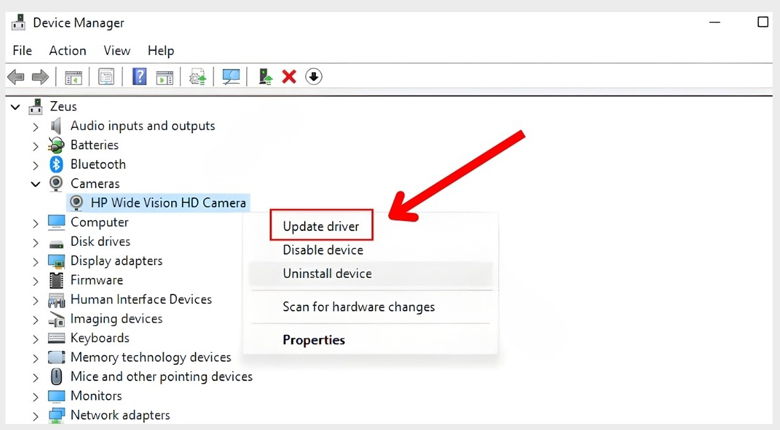Image resolution: width=780 pixels, height=430 pixels.
Task: Expand the Network adapters category
Action: click(36, 415)
